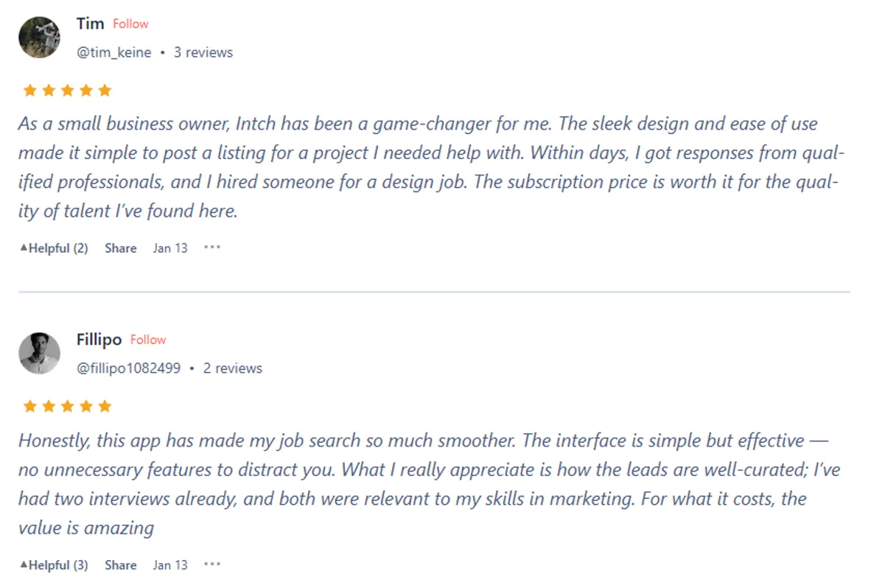This screenshot has width=871, height=588.
Task: Open the @fillipo1082499 handle
Action: pos(128,368)
